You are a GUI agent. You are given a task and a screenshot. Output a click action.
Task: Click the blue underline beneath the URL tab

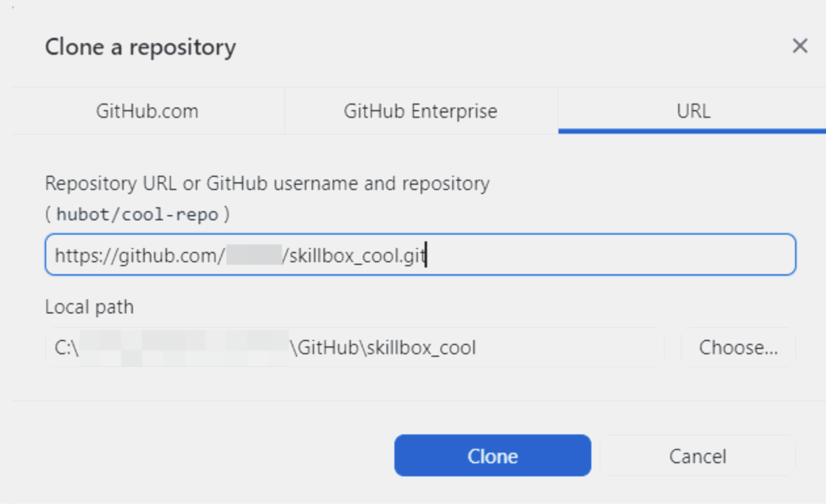point(692,131)
